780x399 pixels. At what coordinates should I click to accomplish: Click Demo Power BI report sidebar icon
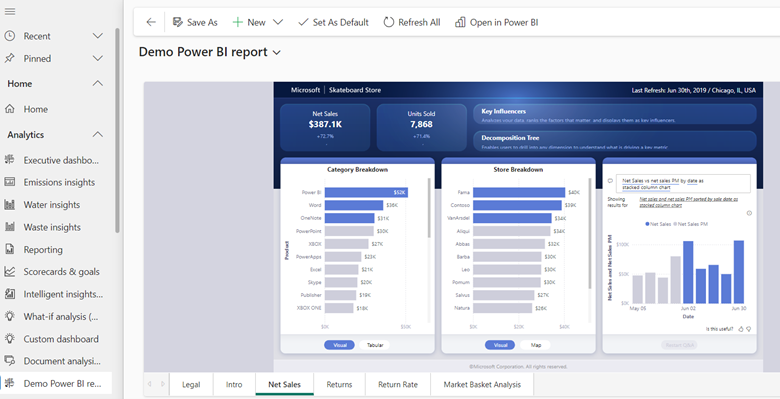click(9, 383)
